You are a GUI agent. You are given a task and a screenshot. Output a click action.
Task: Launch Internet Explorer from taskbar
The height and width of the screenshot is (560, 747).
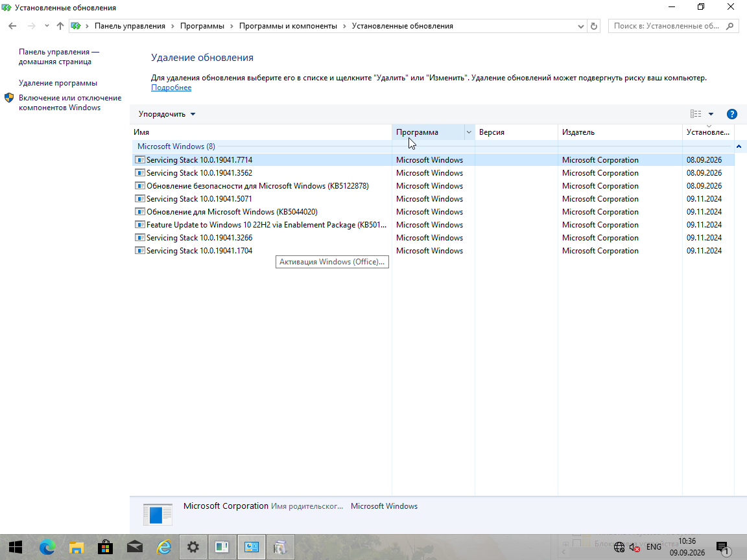point(164,547)
